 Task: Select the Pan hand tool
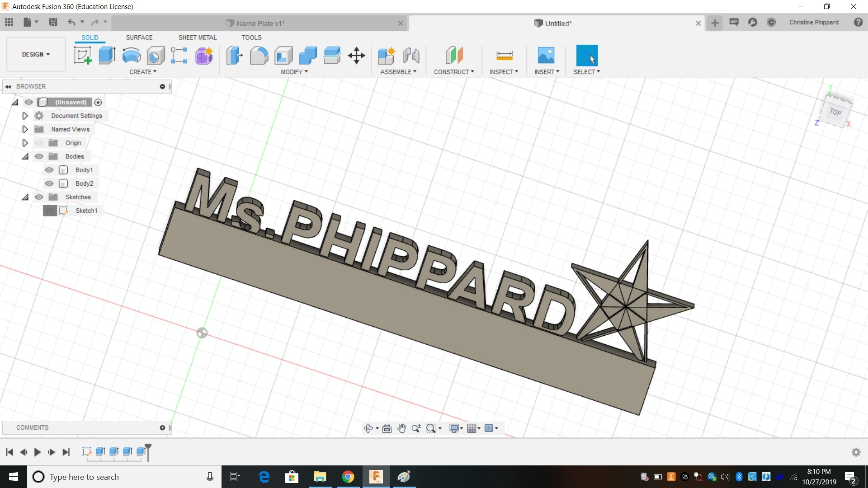pos(401,428)
